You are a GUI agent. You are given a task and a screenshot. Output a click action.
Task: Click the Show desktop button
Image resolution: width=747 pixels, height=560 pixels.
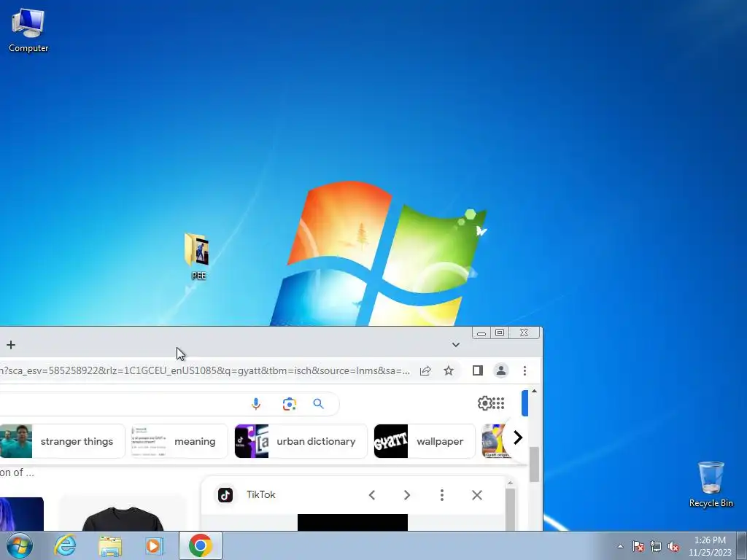tap(742, 546)
